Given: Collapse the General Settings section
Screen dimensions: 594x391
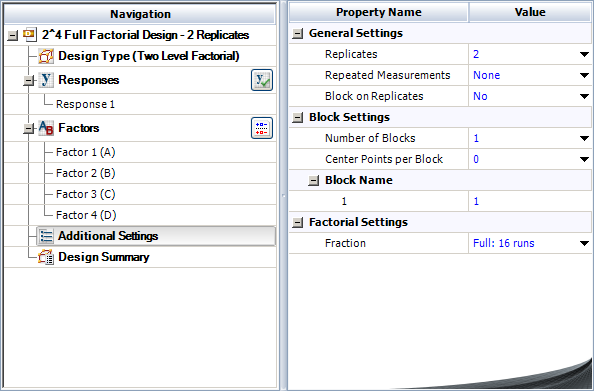Looking at the screenshot, I should pyautogui.click(x=298, y=34).
